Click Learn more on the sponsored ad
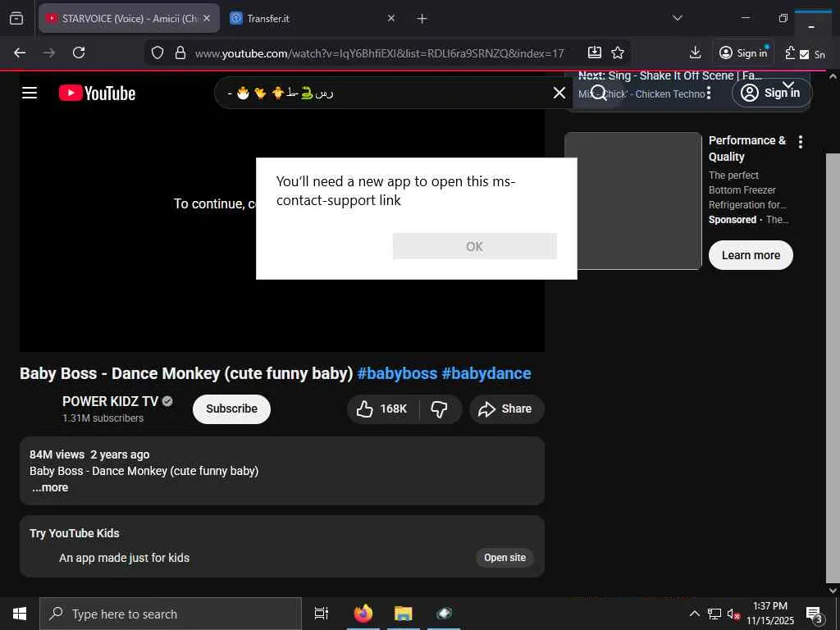The height and width of the screenshot is (630, 840). (x=751, y=255)
